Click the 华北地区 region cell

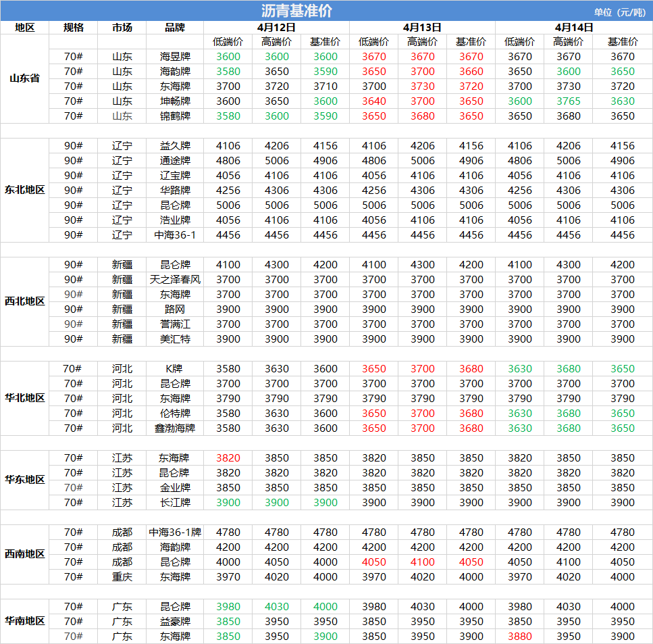click(x=25, y=398)
